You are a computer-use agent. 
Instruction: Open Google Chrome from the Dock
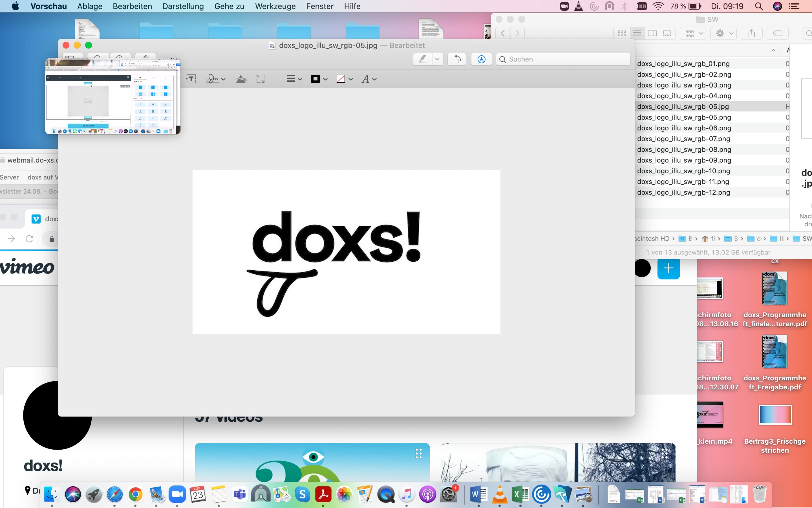point(135,494)
